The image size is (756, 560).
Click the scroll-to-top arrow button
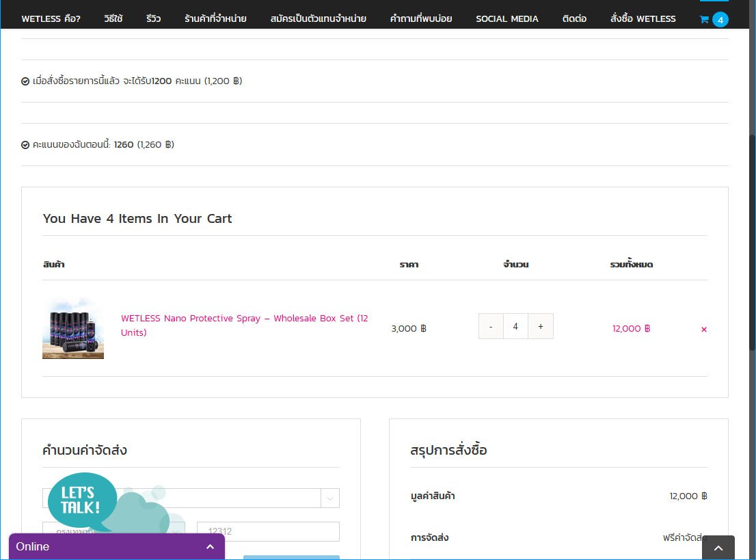coord(718,548)
